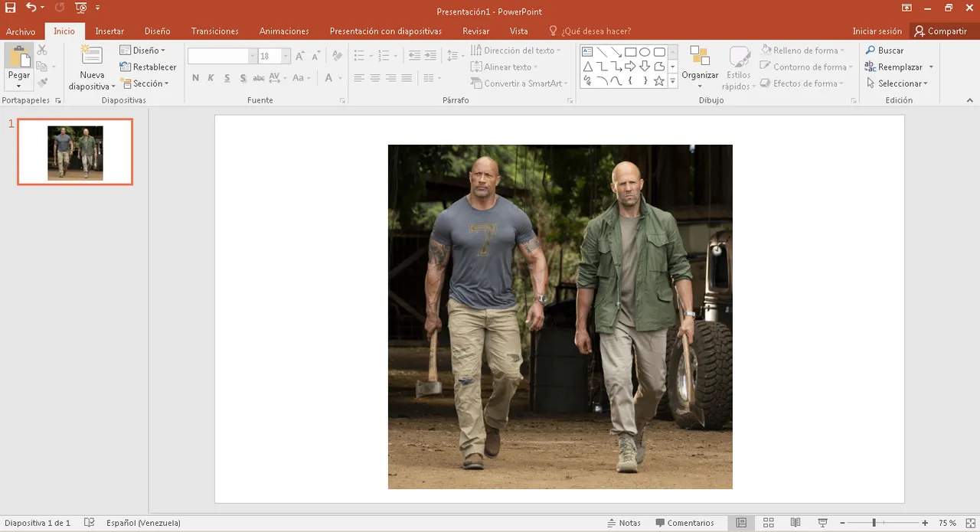Viewport: 980px width, 532px height.
Task: Switch to the Revisar tab
Action: coord(476,31)
